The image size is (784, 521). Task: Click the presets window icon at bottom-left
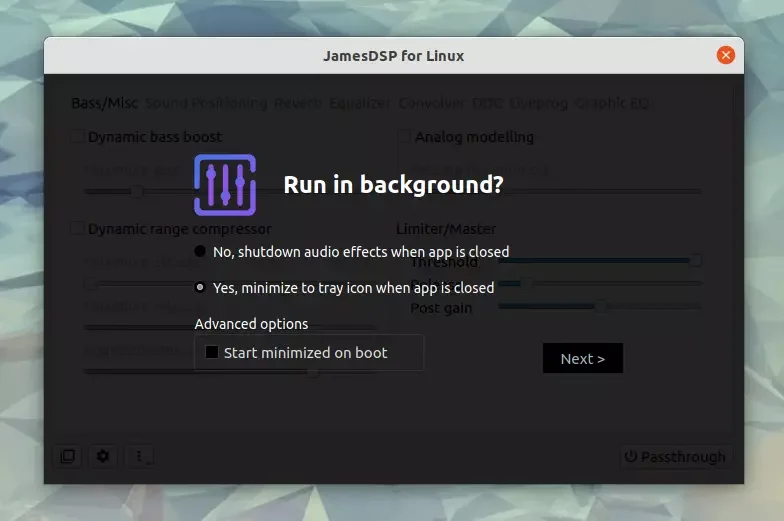pyautogui.click(x=68, y=456)
